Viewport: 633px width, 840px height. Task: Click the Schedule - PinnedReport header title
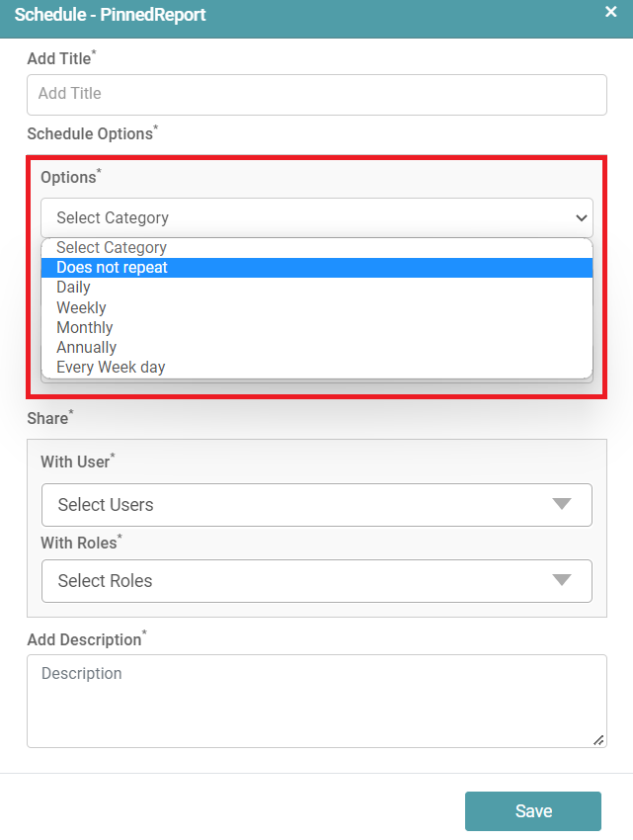(110, 16)
